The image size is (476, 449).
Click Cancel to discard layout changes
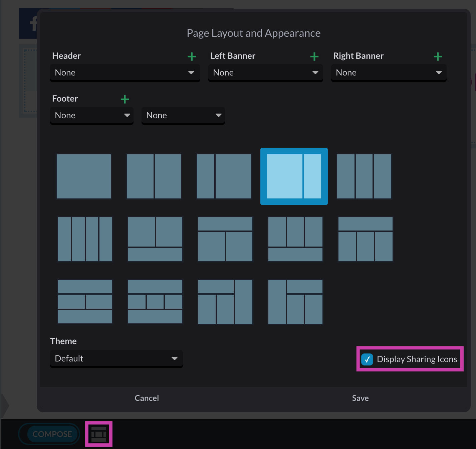click(x=147, y=398)
